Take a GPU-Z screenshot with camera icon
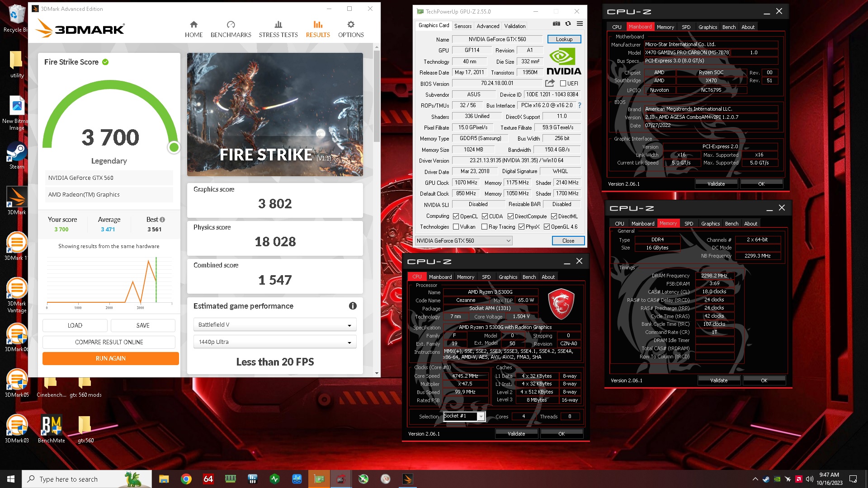Screen dimensions: 868x488 click(x=557, y=23)
